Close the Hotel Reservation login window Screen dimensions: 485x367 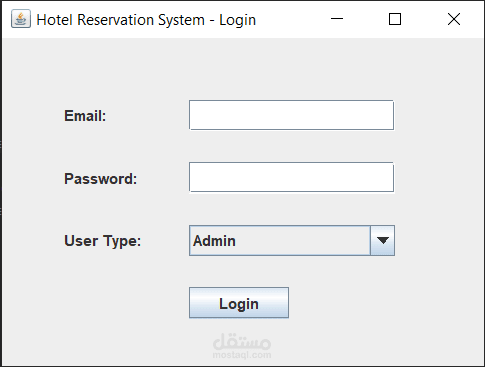pos(454,19)
